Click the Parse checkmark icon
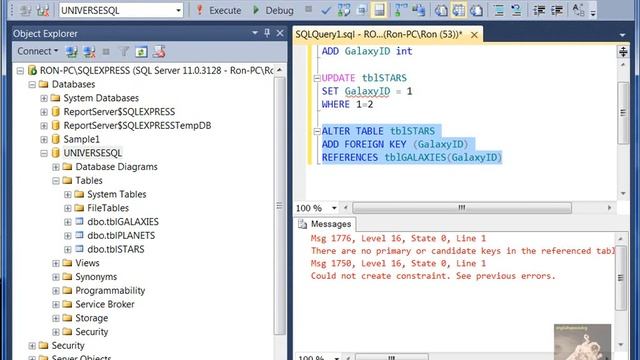This screenshot has width=640, height=360. [x=325, y=10]
